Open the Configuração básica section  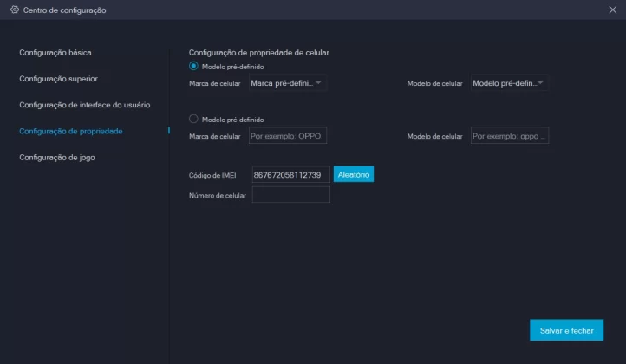pyautogui.click(x=55, y=53)
